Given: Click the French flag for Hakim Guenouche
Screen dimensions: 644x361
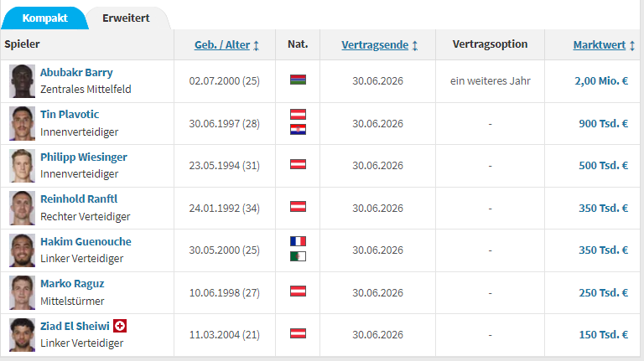Looking at the screenshot, I should [298, 241].
